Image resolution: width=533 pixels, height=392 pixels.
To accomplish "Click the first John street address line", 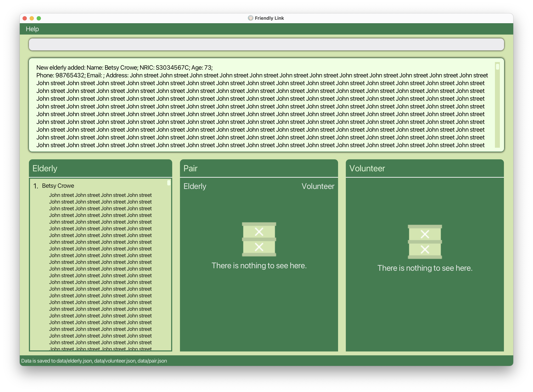I will (x=100, y=195).
